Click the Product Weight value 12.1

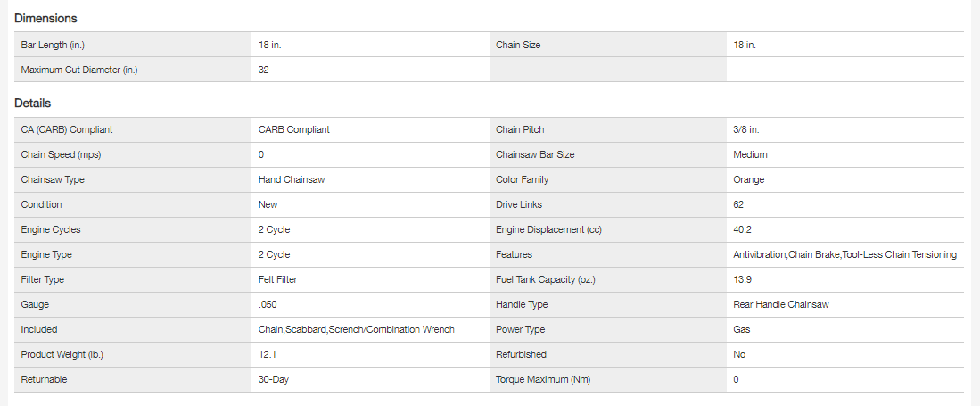click(x=268, y=354)
